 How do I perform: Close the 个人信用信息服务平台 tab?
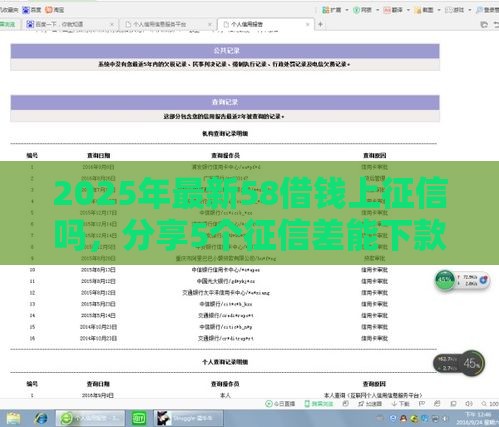click(210, 24)
